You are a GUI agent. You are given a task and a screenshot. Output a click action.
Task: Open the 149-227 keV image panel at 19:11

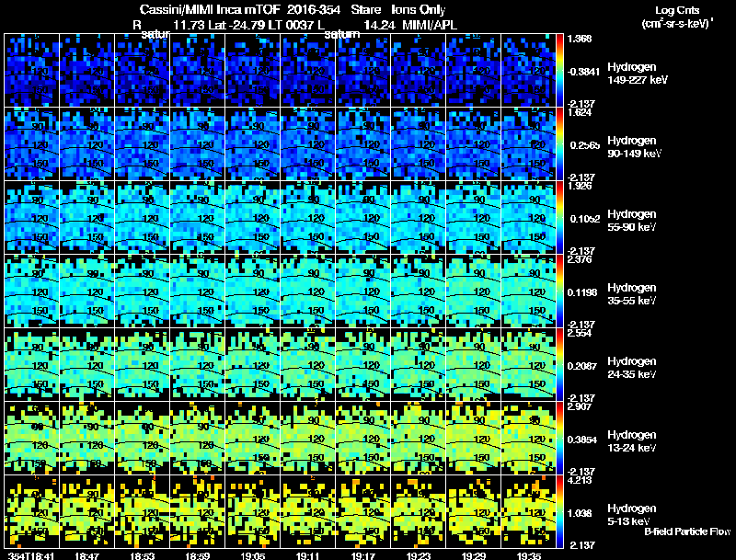308,71
